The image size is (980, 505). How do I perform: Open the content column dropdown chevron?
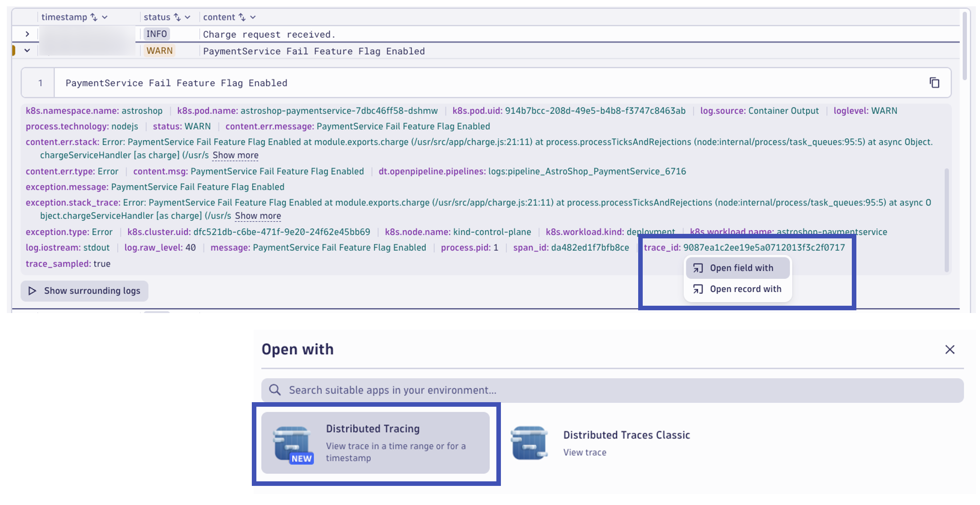tap(253, 17)
